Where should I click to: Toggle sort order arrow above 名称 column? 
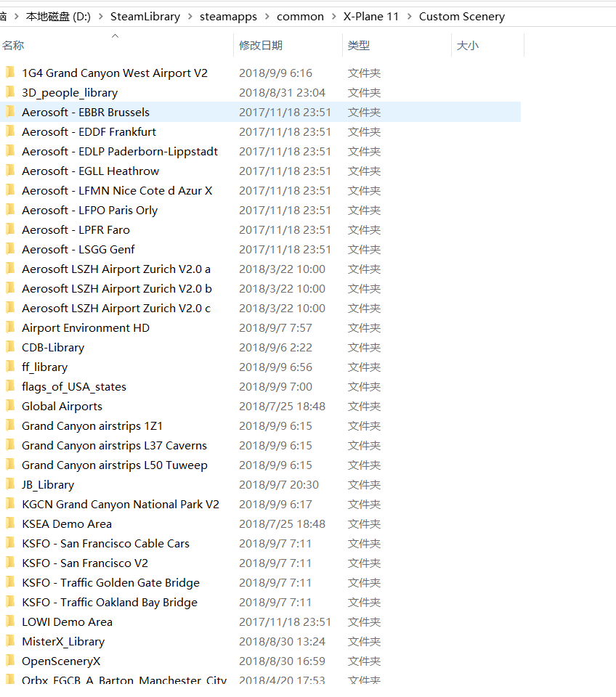click(x=115, y=36)
